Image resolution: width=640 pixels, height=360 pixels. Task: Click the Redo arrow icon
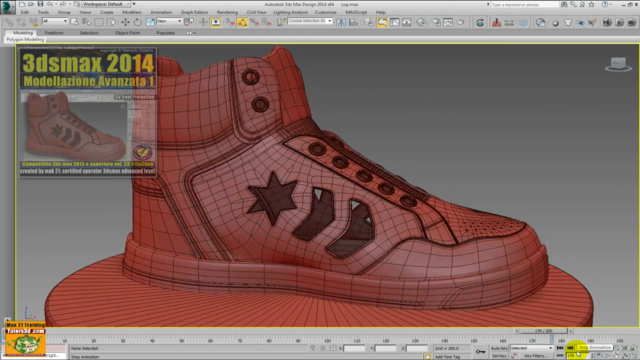pyautogui.click(x=64, y=4)
